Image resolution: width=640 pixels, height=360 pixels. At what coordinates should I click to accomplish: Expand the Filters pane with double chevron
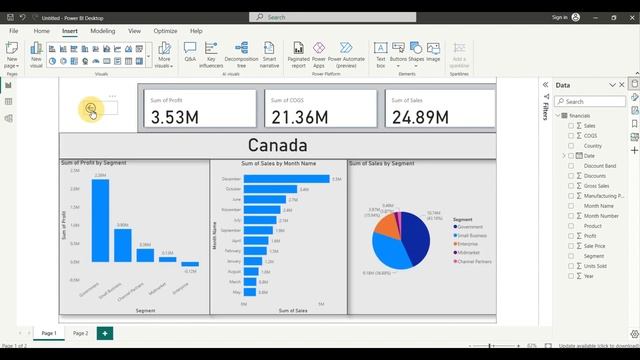click(545, 85)
